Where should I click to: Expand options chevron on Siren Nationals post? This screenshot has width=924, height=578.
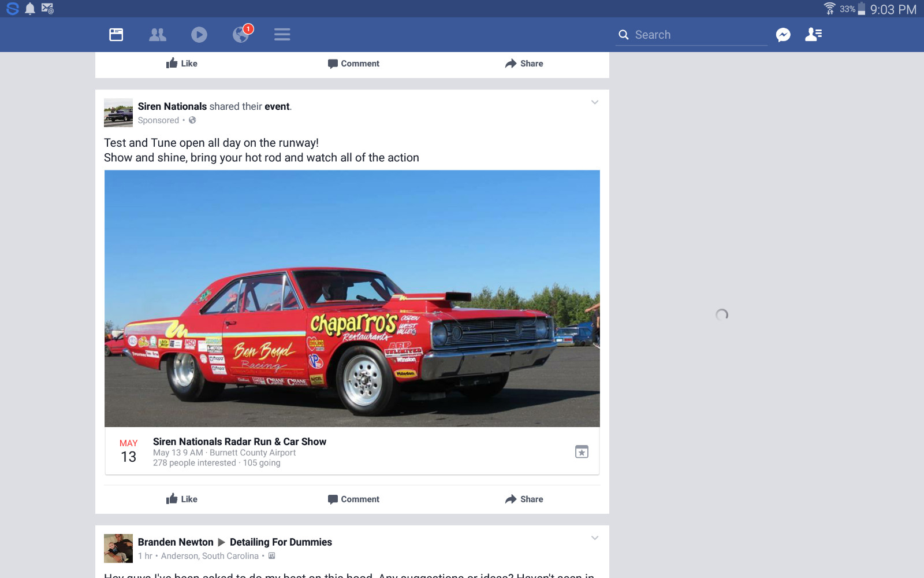tap(595, 102)
